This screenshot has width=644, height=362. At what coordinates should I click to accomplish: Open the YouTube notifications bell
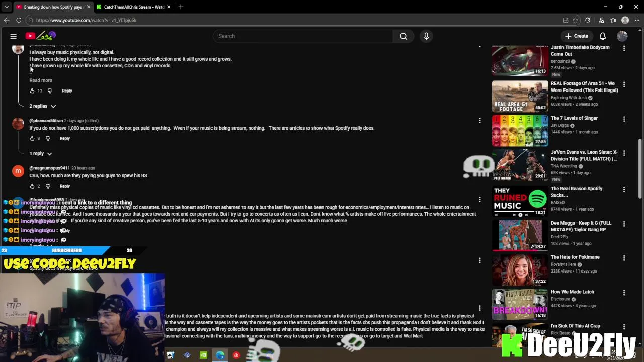[603, 36]
